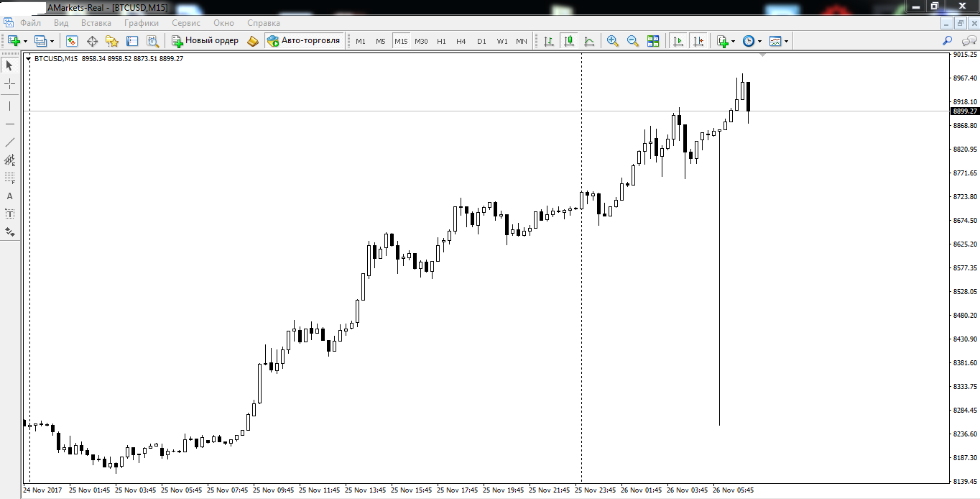This screenshot has width=980, height=499.
Task: Expand the Profiles dropdown arrow
Action: [52, 42]
